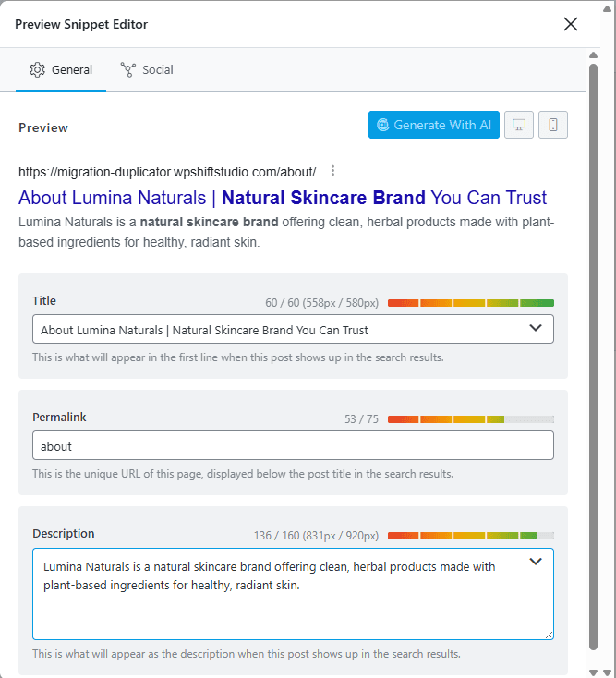This screenshot has width=616, height=678.
Task: Click the gear icon on General tab
Action: coord(37,69)
